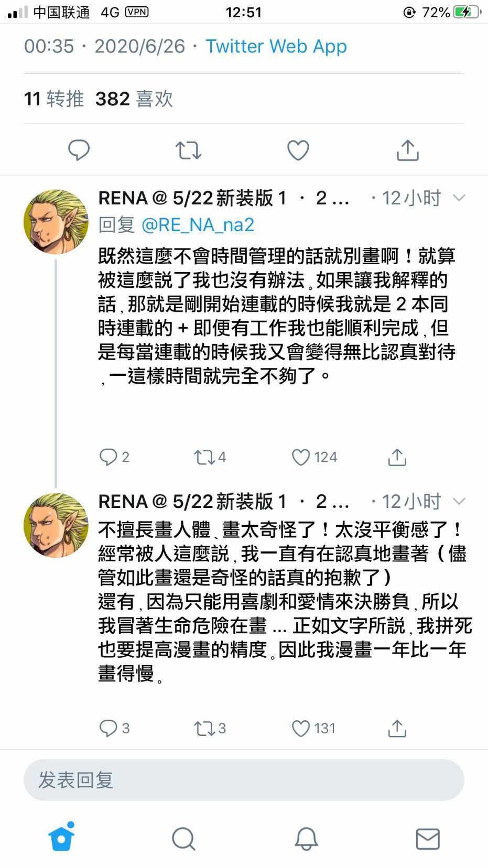Viewport: 488px width, 868px height.
Task: Expand options chevron on second reply
Action: point(459,502)
